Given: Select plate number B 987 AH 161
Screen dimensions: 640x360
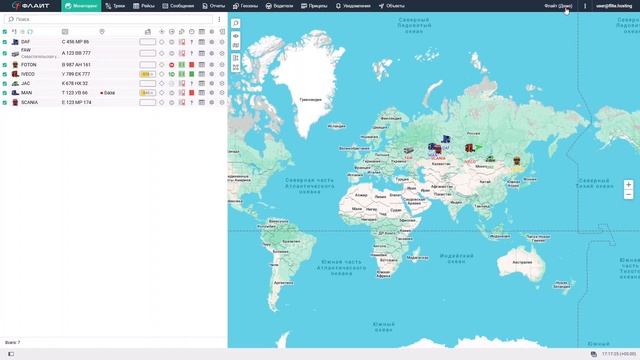Looking at the screenshot, I should pos(76,64).
